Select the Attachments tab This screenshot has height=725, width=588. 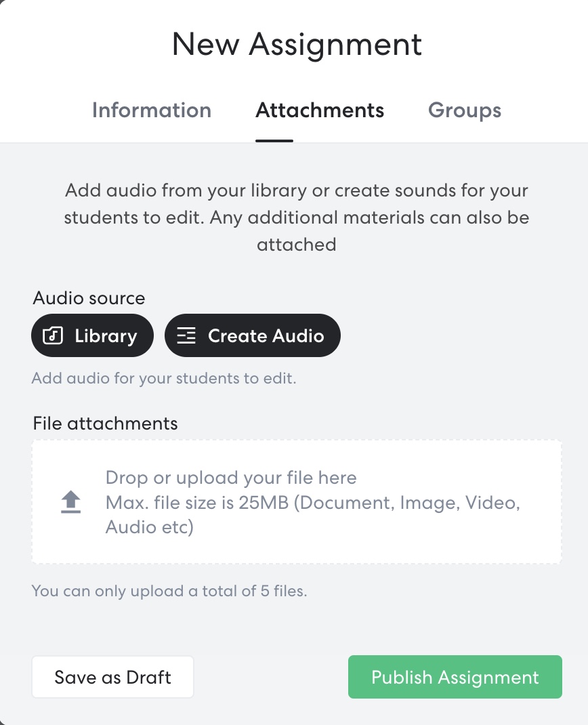[x=320, y=110]
